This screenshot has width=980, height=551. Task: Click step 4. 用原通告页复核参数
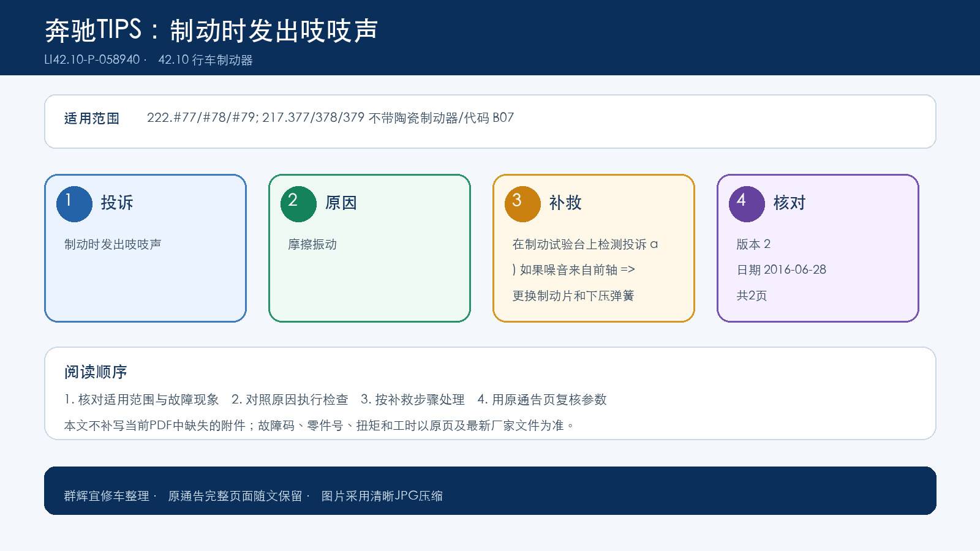point(542,400)
